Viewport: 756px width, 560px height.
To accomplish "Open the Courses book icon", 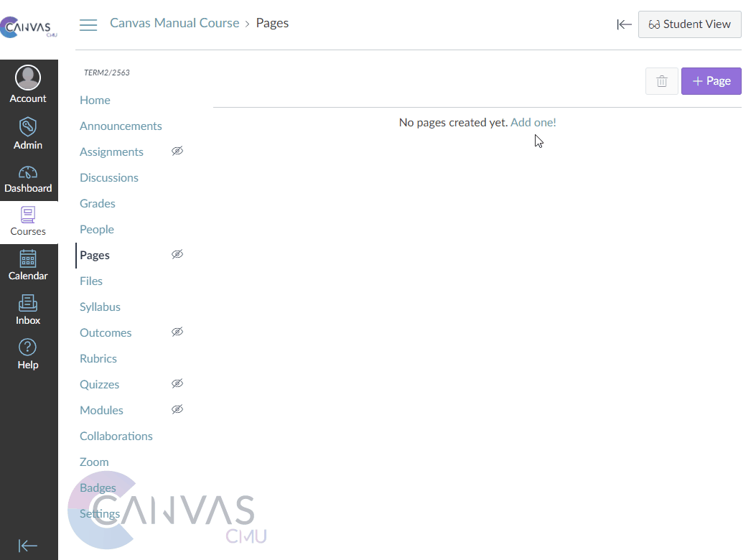I will (28, 215).
